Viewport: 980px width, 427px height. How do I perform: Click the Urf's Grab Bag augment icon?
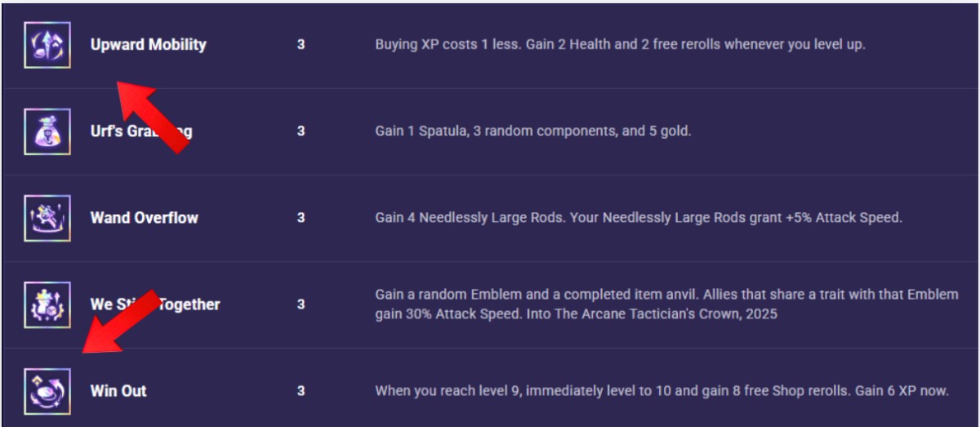pos(47,131)
